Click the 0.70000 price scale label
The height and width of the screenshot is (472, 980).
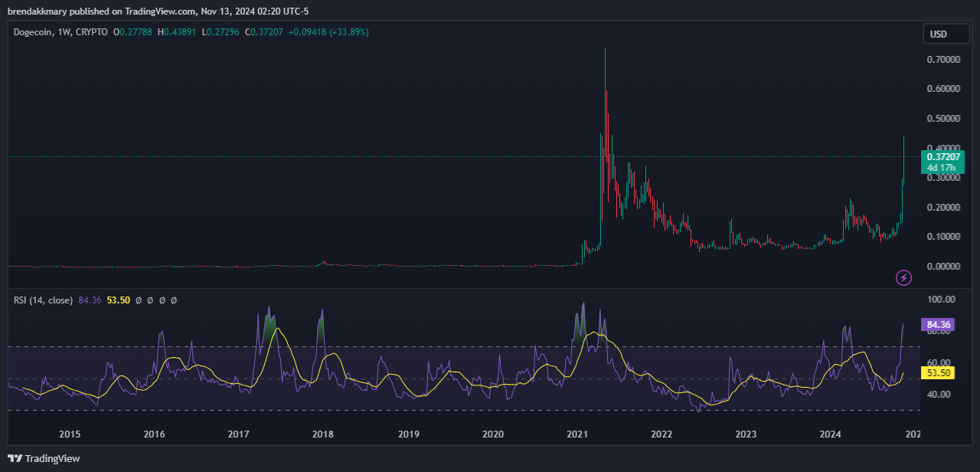[x=942, y=60]
